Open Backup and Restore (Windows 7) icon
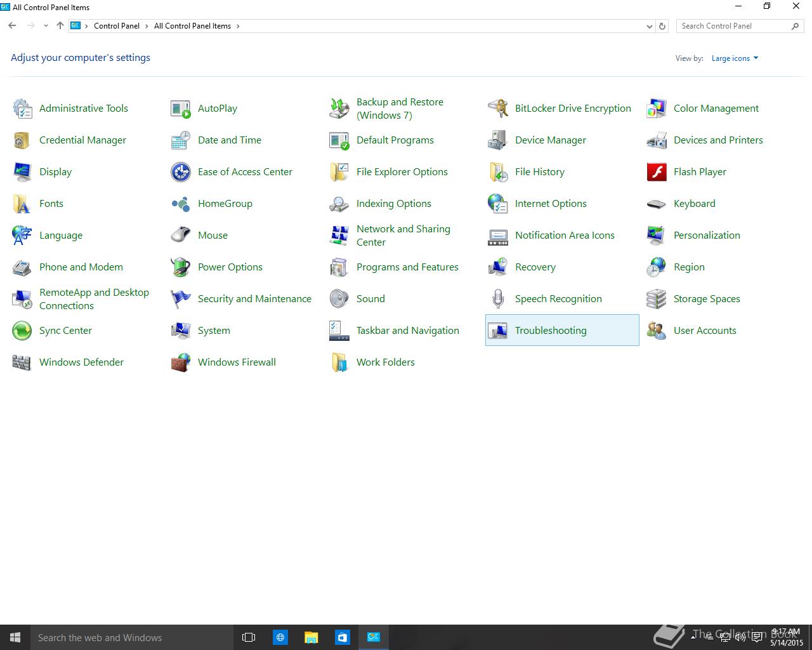 339,109
